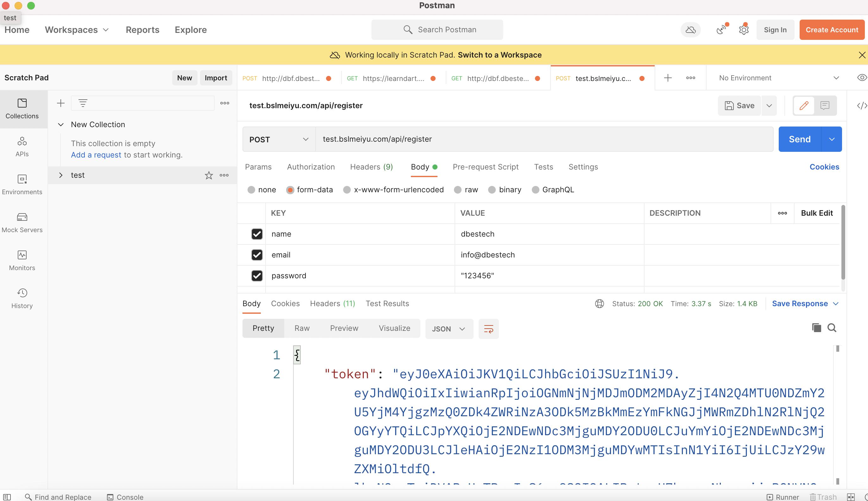Dismiss the Scratch Pad yellow banner
Viewport: 868px width, 501px height.
pos(862,55)
